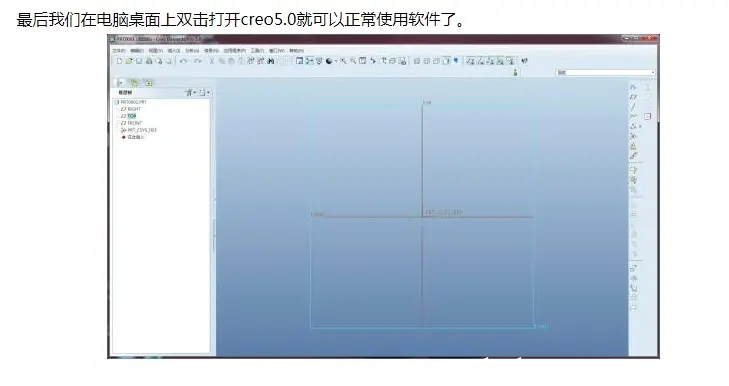Viewport: 729px width, 386px height.
Task: Select the datum axis tool in right toolbar
Action: 633,106
